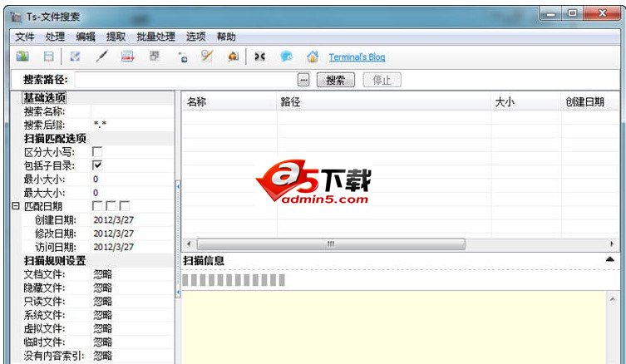Click the results list horizontal scrollbar thumb
The image size is (626, 364).
coord(331,243)
